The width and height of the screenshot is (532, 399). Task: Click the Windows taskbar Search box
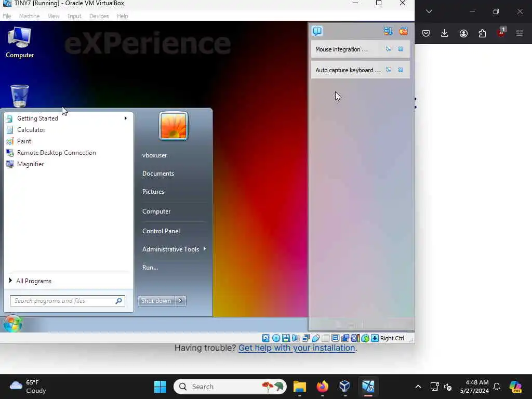pyautogui.click(x=230, y=387)
